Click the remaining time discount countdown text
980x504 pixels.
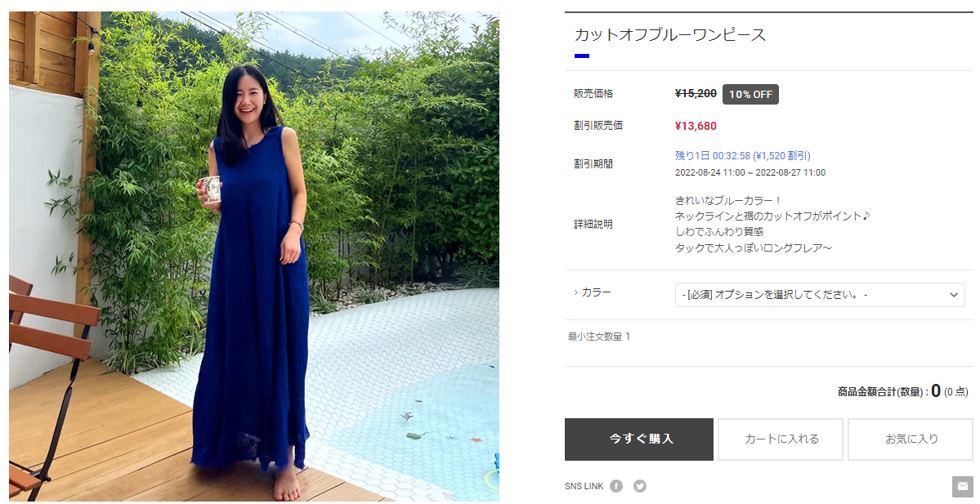pos(742,156)
